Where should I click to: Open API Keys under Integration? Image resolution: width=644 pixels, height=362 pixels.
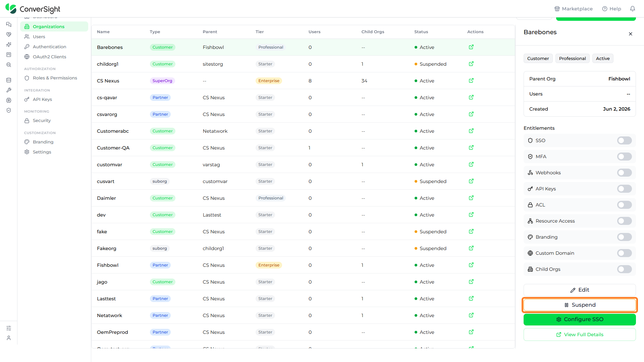pyautogui.click(x=54, y=99)
